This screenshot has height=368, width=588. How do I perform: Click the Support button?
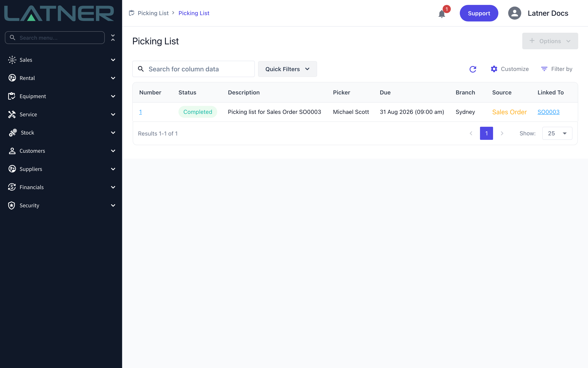[479, 13]
